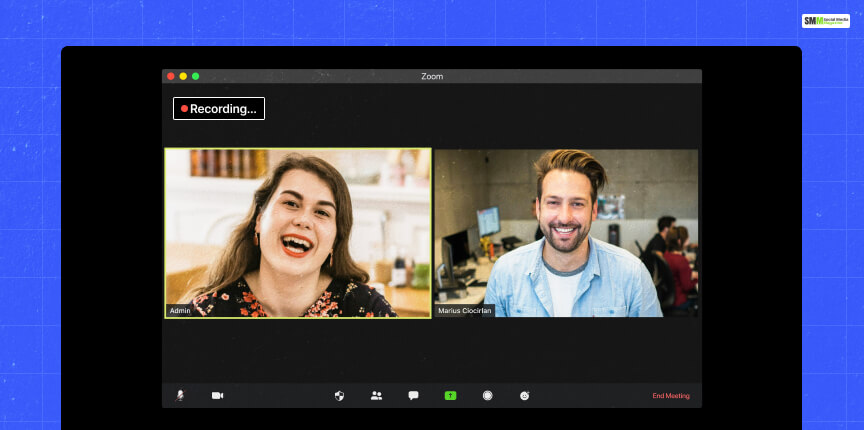
Task: Click the green Share Screen icon
Action: (x=450, y=395)
